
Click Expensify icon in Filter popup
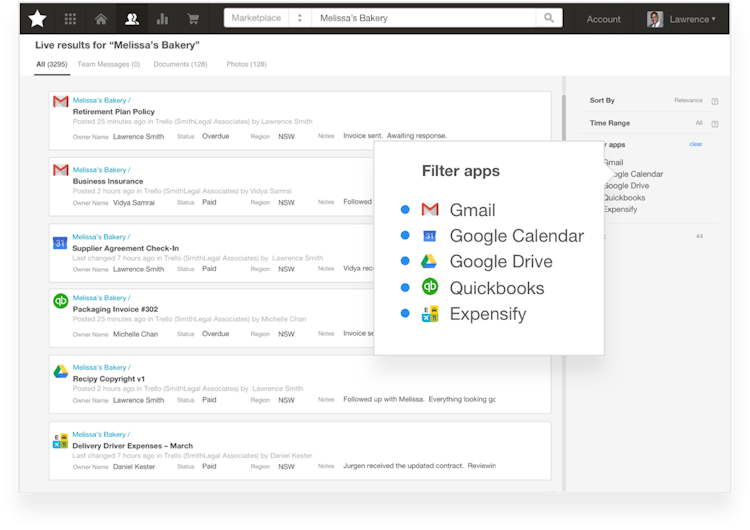click(x=430, y=314)
